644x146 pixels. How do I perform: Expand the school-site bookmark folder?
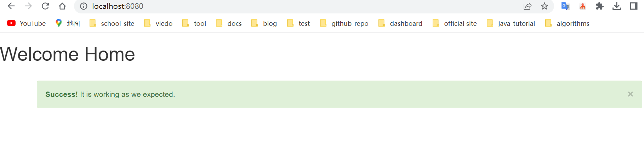(112, 23)
